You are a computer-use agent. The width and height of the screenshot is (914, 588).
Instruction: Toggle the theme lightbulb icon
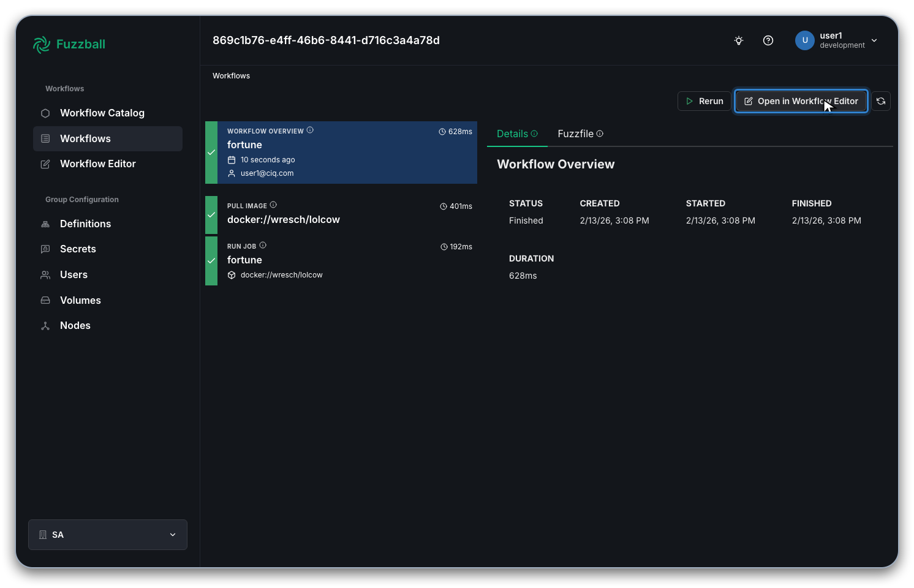point(738,40)
